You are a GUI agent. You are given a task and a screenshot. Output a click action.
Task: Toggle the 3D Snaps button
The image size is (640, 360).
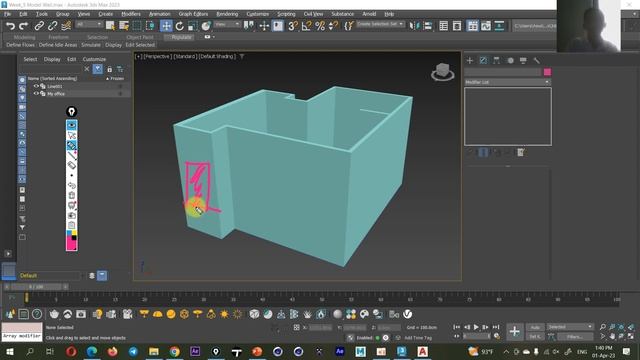tap(293, 26)
